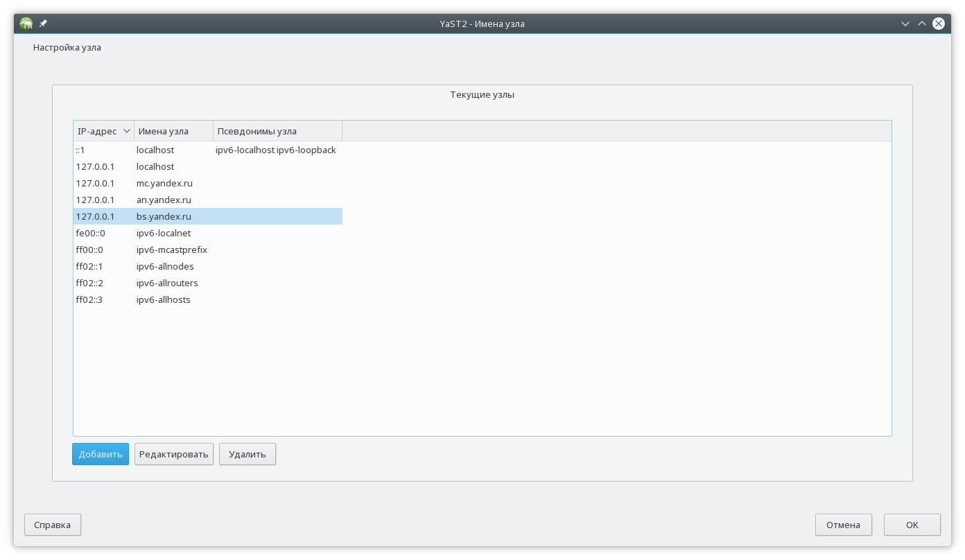965x560 pixels.
Task: Select the mc.yandex.ru host row
Action: pos(208,183)
